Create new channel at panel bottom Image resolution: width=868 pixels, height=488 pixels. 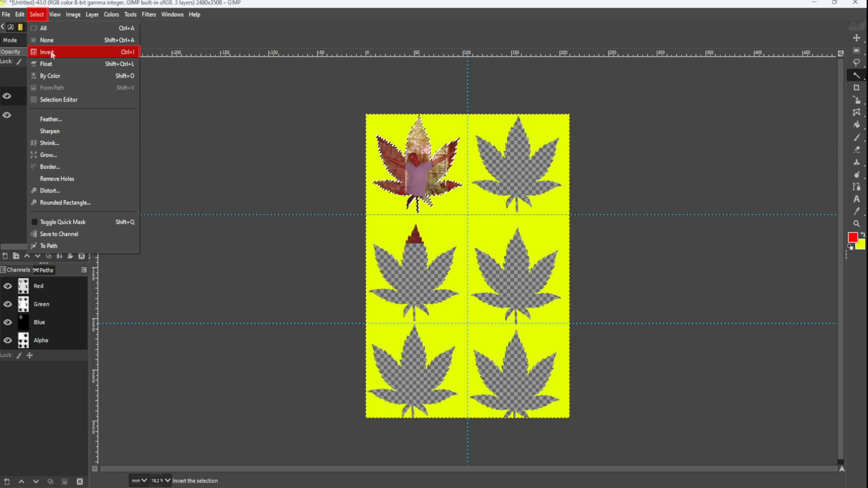(x=7, y=481)
